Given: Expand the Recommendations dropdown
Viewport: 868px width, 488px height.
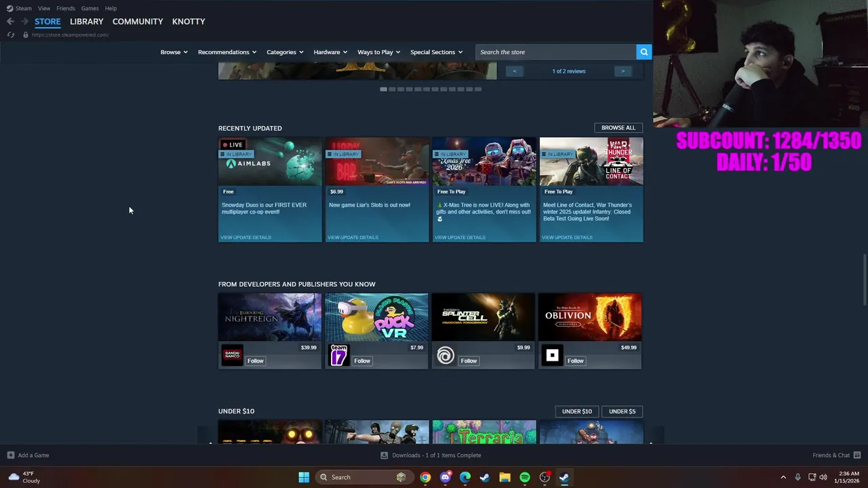Looking at the screenshot, I should pyautogui.click(x=227, y=52).
